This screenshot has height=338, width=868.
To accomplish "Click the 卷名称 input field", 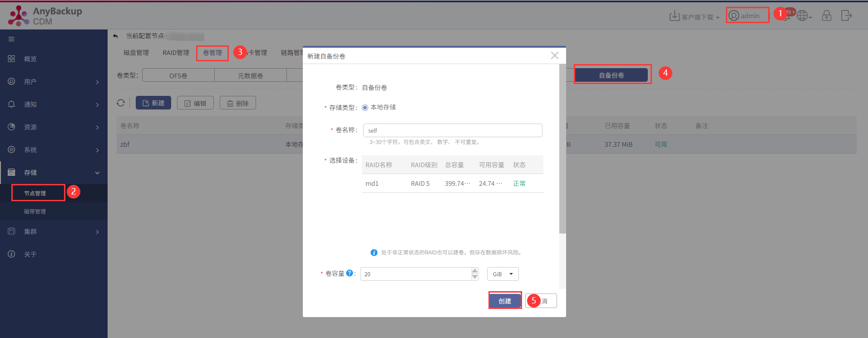I will (453, 130).
